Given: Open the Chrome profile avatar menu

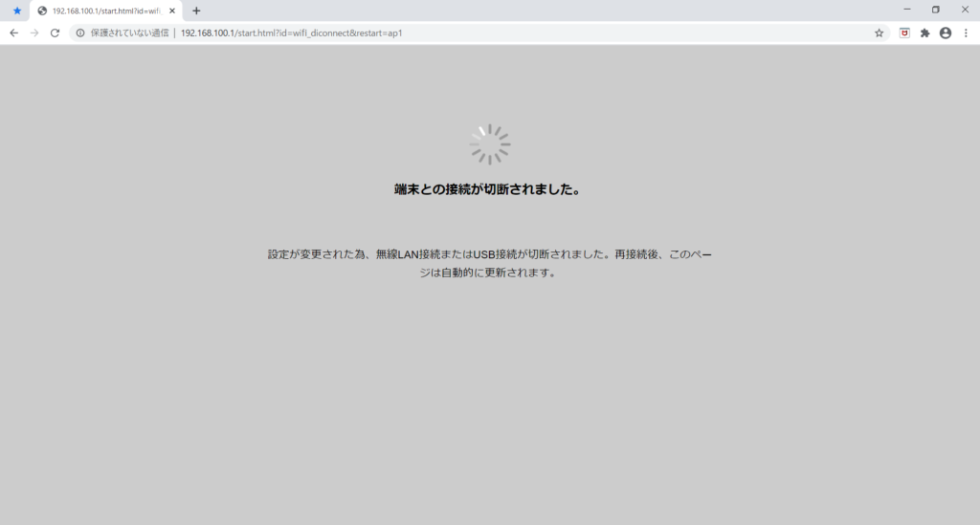Looking at the screenshot, I should point(946,33).
